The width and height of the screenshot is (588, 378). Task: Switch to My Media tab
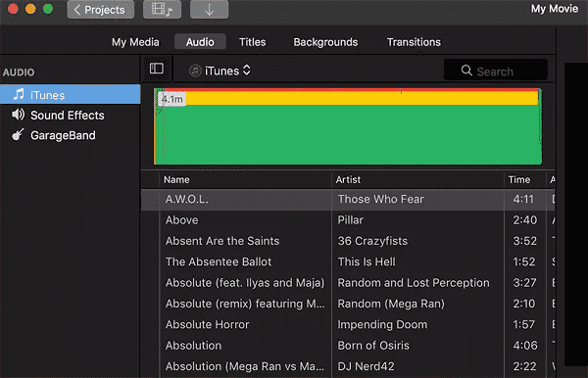tap(135, 42)
